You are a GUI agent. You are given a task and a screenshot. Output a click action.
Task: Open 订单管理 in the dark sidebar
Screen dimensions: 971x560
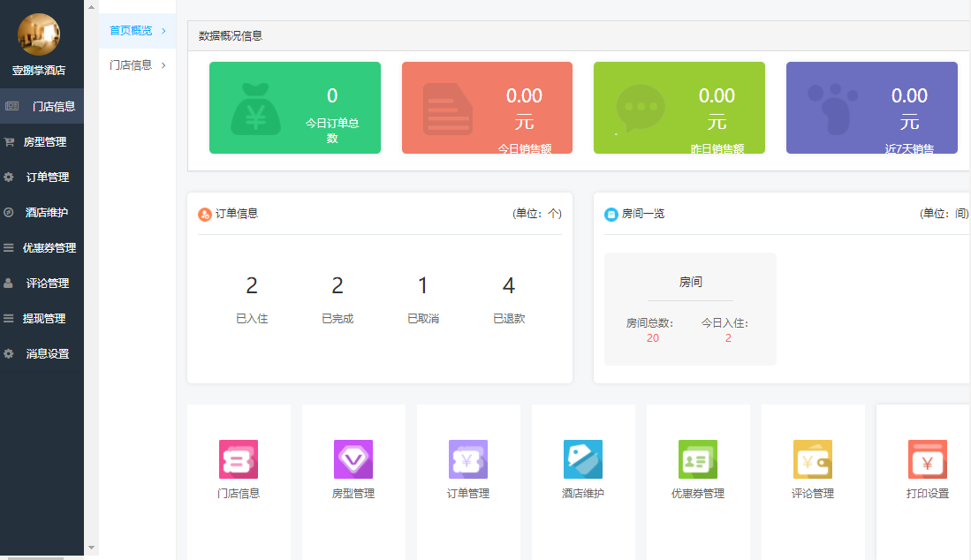[42, 177]
